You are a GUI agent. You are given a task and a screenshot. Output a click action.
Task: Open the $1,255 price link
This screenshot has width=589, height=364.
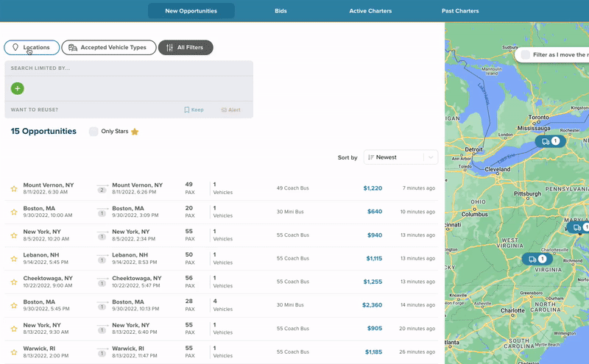click(373, 282)
